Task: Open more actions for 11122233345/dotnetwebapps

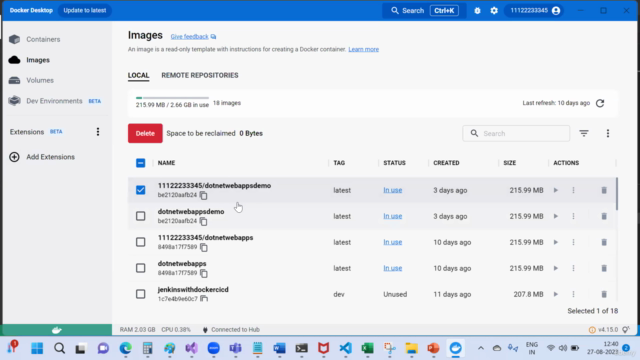Action: pyautogui.click(x=573, y=242)
